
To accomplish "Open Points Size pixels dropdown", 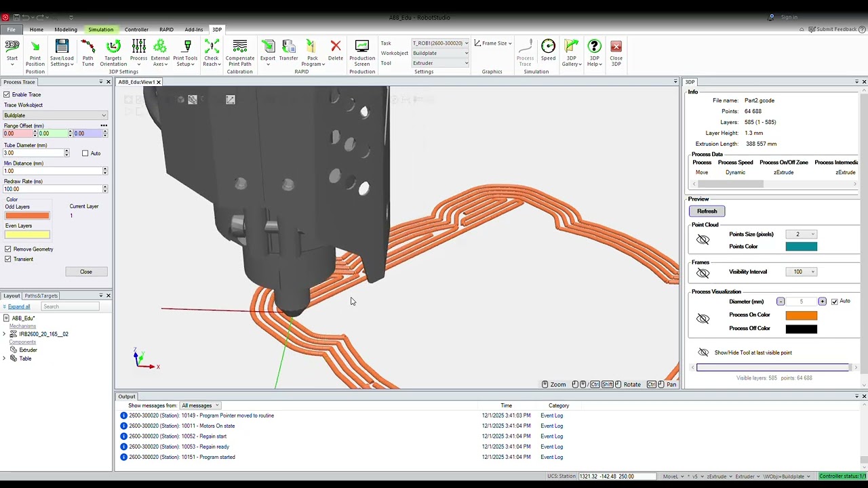I will (x=801, y=235).
